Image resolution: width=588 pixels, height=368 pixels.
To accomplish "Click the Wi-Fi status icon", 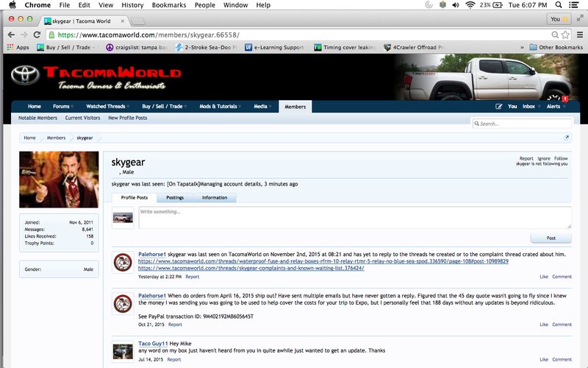I will 470,5.
